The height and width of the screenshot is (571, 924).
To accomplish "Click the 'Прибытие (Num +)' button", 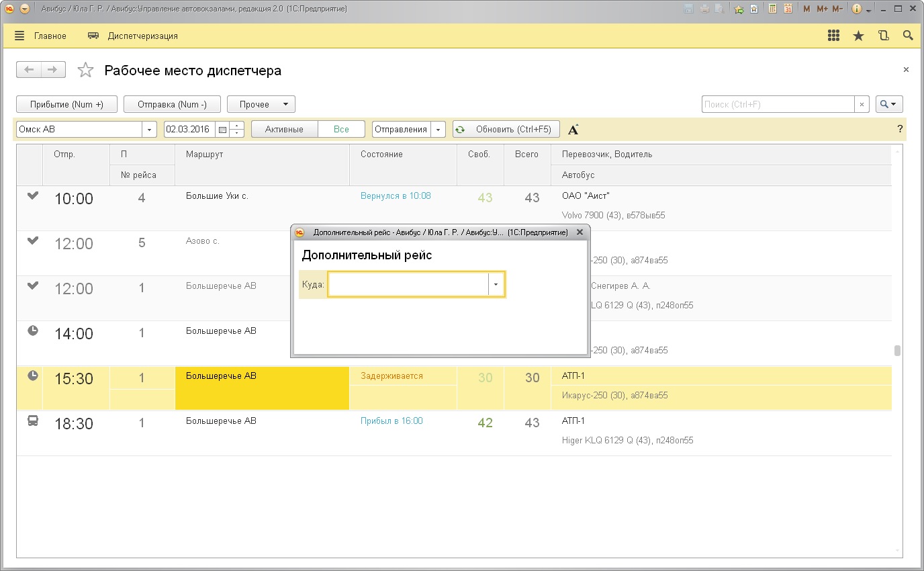I will pos(66,105).
